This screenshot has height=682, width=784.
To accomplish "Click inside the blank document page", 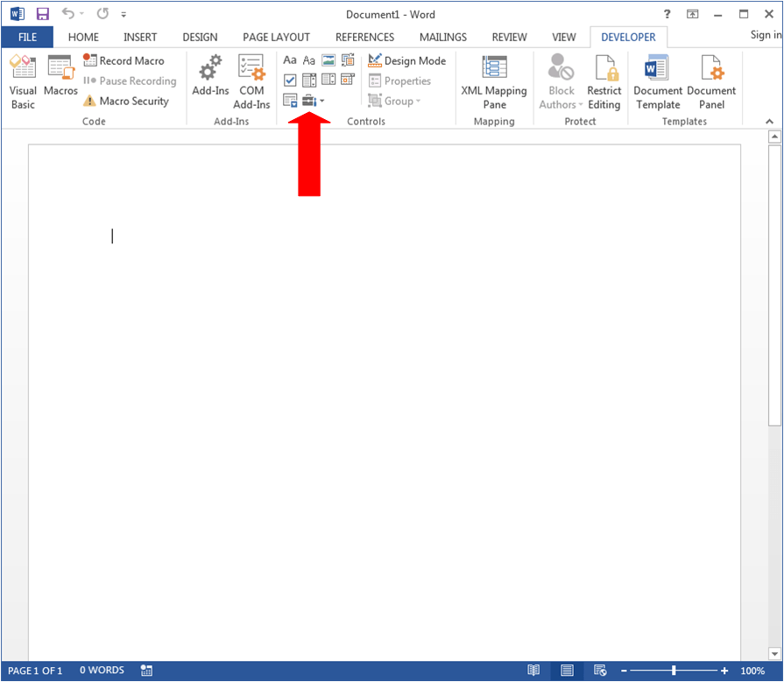I will (x=384, y=402).
